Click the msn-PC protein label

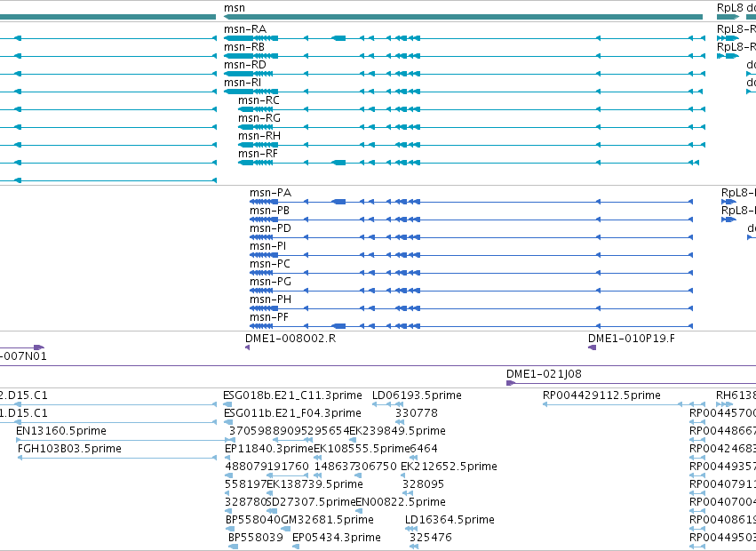pyautogui.click(x=270, y=265)
